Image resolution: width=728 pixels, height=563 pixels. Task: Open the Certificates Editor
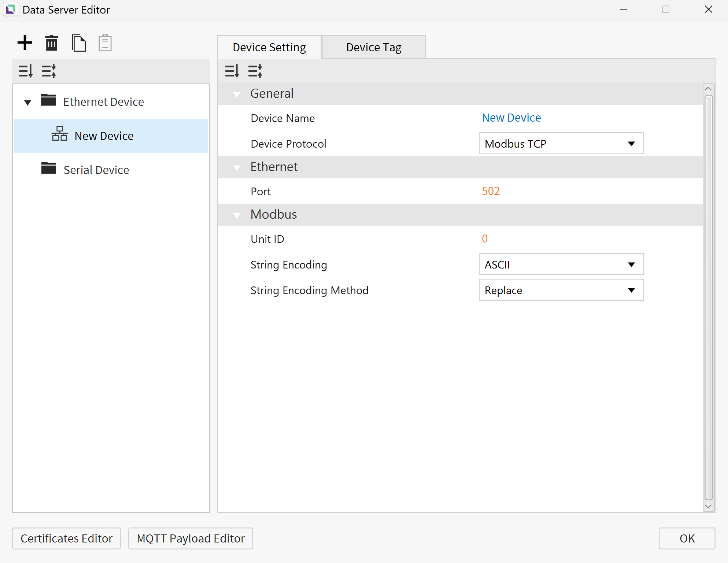(66, 538)
